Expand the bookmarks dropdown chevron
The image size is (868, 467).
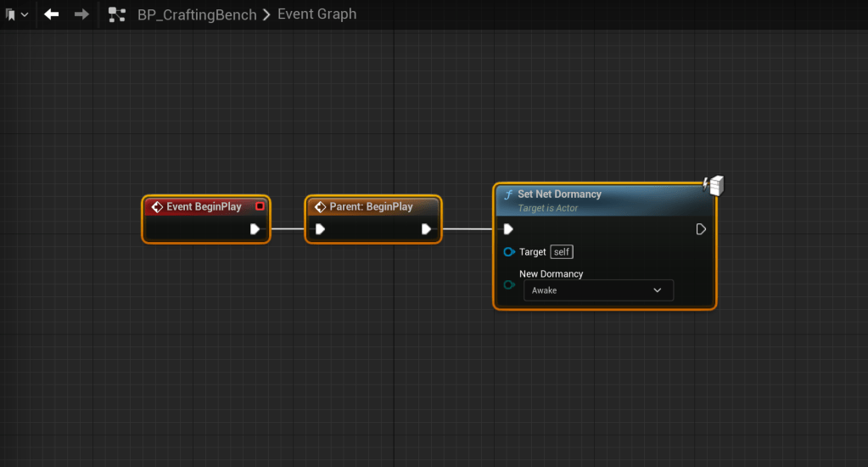point(24,14)
